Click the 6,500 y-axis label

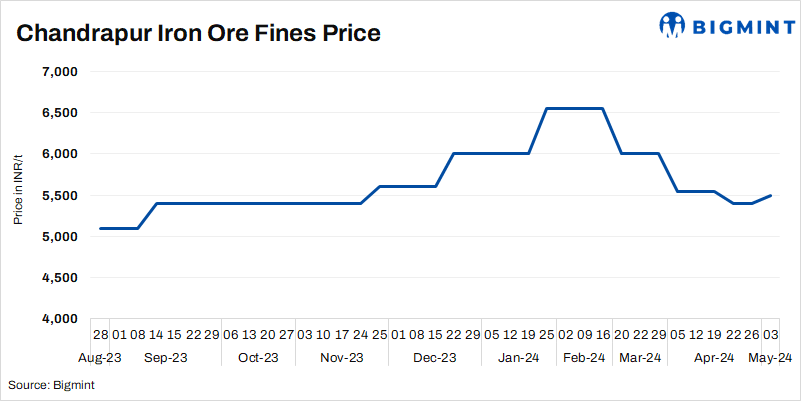pyautogui.click(x=60, y=113)
